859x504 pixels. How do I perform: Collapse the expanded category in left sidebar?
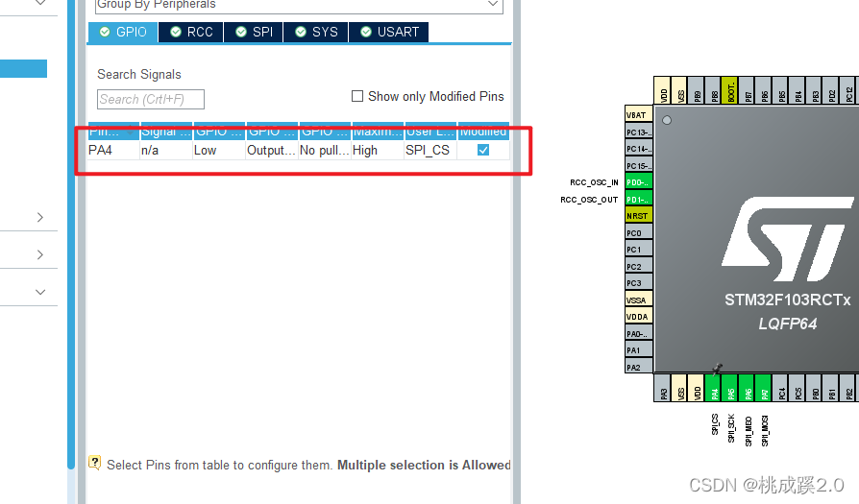click(39, 291)
